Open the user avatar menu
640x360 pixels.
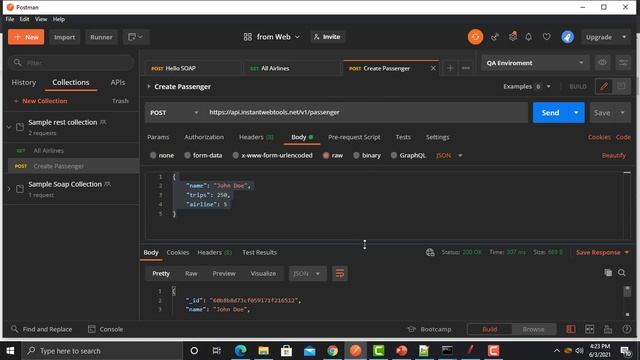(x=567, y=37)
